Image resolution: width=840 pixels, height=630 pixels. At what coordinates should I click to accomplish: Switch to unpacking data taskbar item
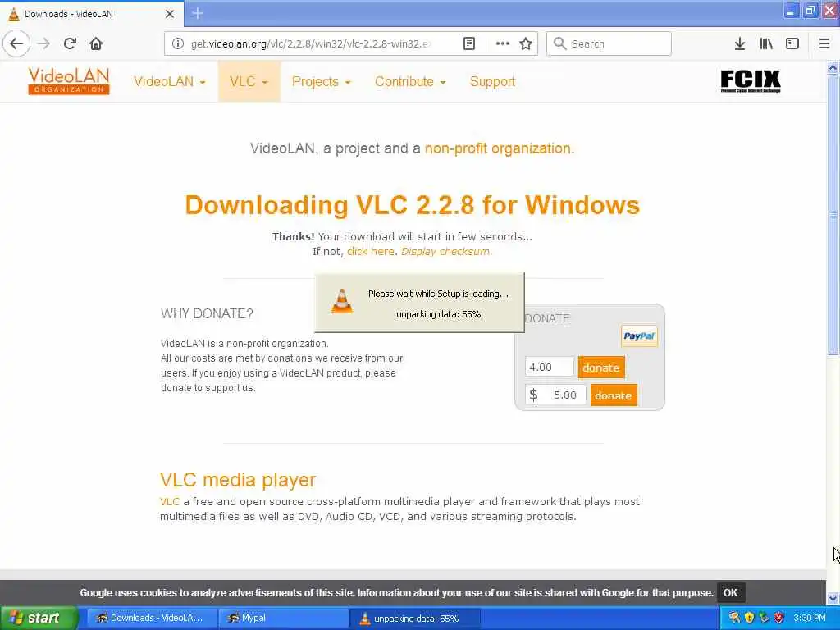pyautogui.click(x=414, y=618)
